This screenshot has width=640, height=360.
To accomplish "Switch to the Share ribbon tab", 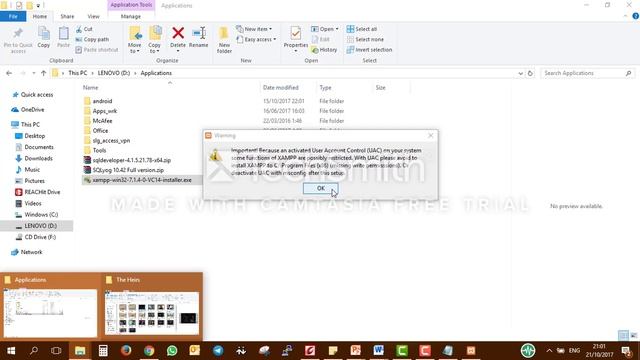I will (x=67, y=16).
